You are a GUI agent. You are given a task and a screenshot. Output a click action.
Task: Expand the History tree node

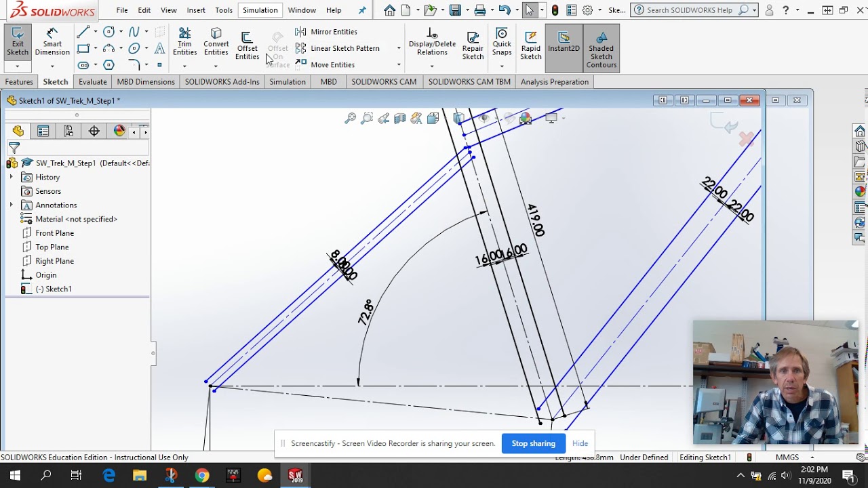coord(11,177)
